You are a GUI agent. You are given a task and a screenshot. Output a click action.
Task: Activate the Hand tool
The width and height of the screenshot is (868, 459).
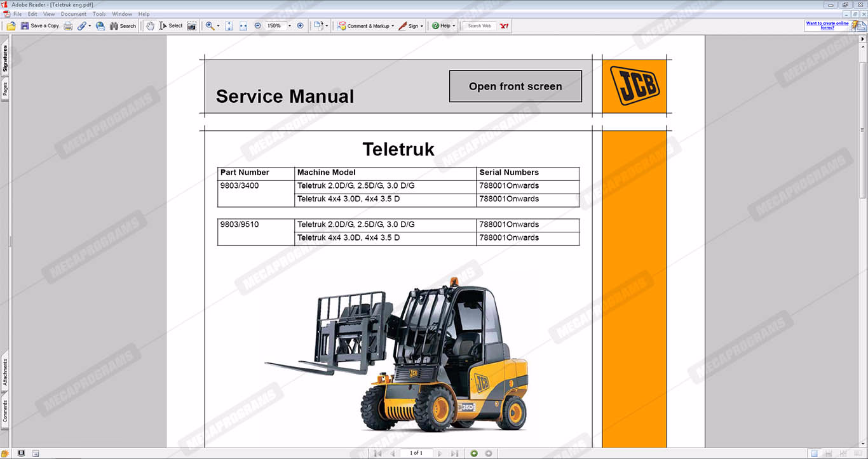click(x=150, y=26)
